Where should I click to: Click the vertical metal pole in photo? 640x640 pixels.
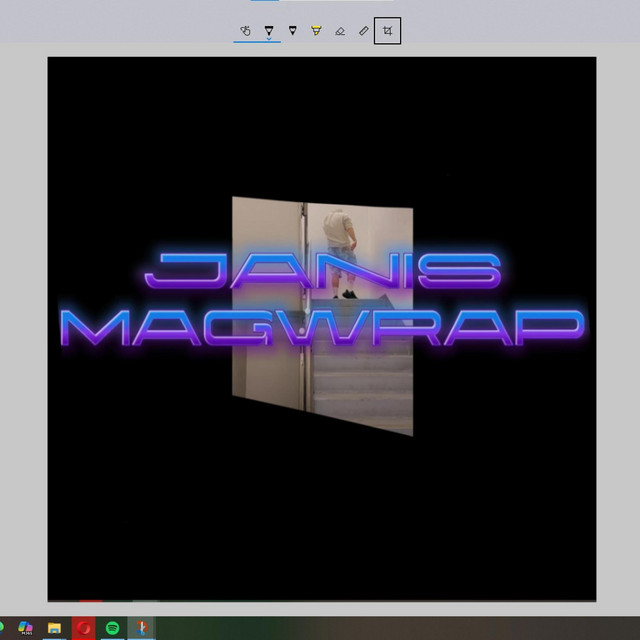pos(304,380)
